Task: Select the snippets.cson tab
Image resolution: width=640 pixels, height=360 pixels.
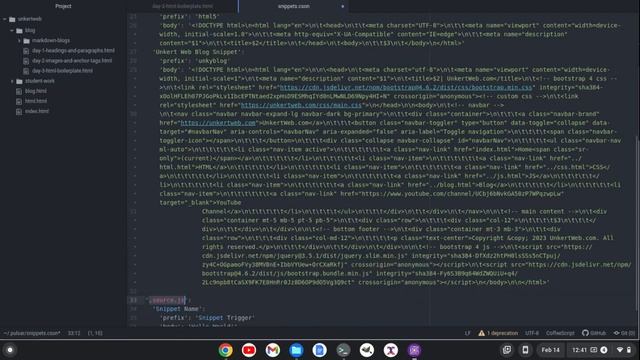Action: [293, 6]
